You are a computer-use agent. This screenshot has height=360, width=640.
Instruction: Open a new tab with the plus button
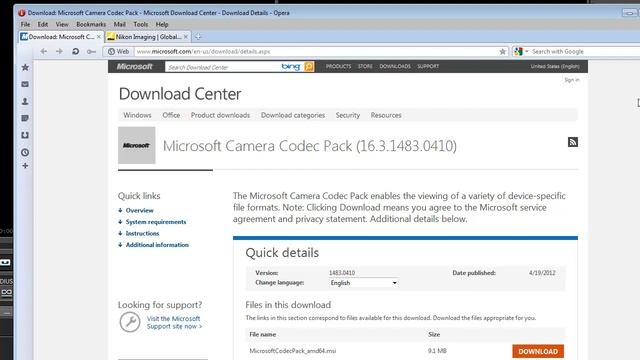[198, 37]
